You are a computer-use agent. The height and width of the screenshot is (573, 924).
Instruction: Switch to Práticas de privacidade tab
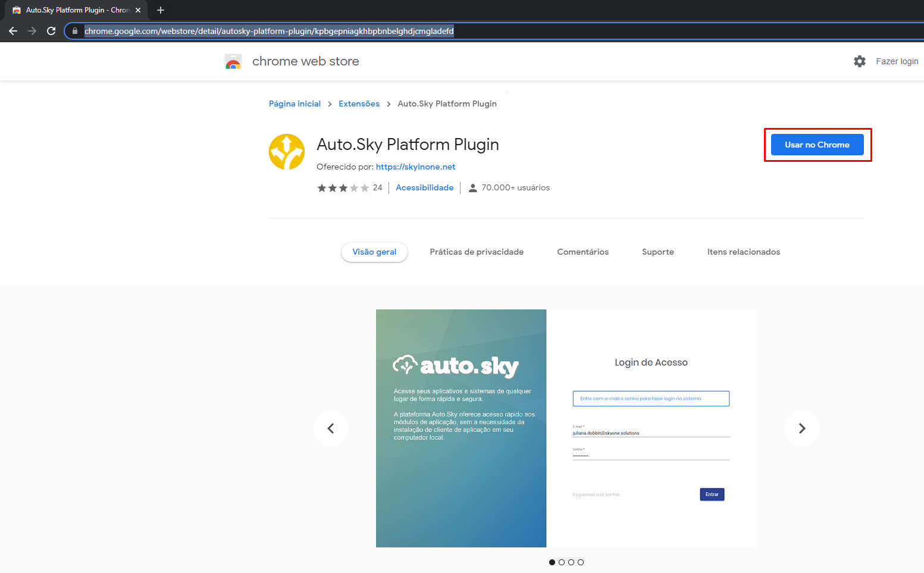click(x=477, y=252)
